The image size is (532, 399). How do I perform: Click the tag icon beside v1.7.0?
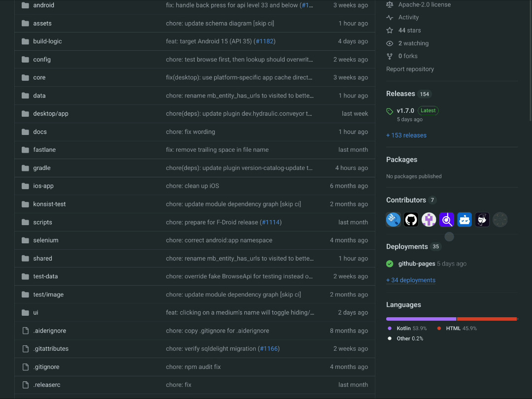pyautogui.click(x=390, y=111)
